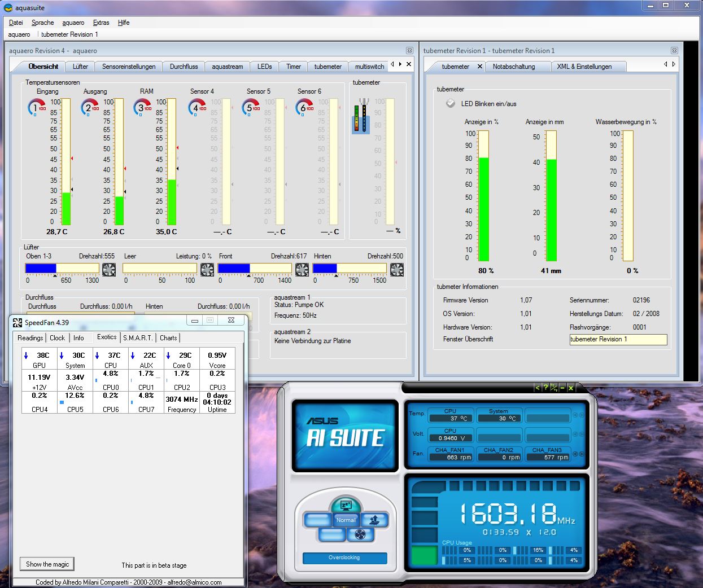Click the fan icon beside Hinten slider
703x588 pixels.
point(397,269)
